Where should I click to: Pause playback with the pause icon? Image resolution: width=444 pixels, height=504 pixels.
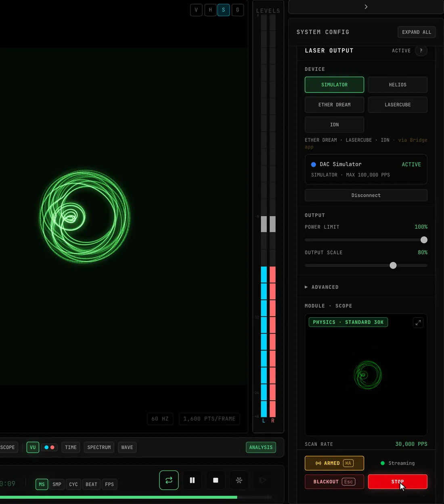coord(192,480)
